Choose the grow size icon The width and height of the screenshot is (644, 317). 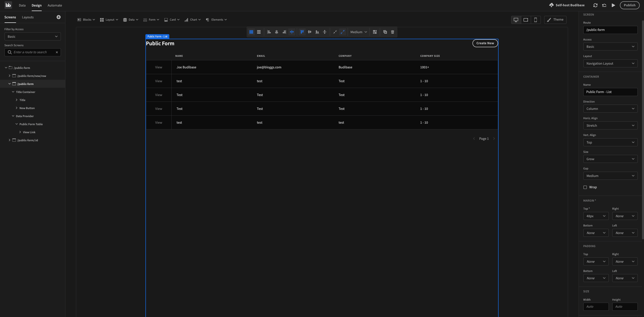click(342, 32)
